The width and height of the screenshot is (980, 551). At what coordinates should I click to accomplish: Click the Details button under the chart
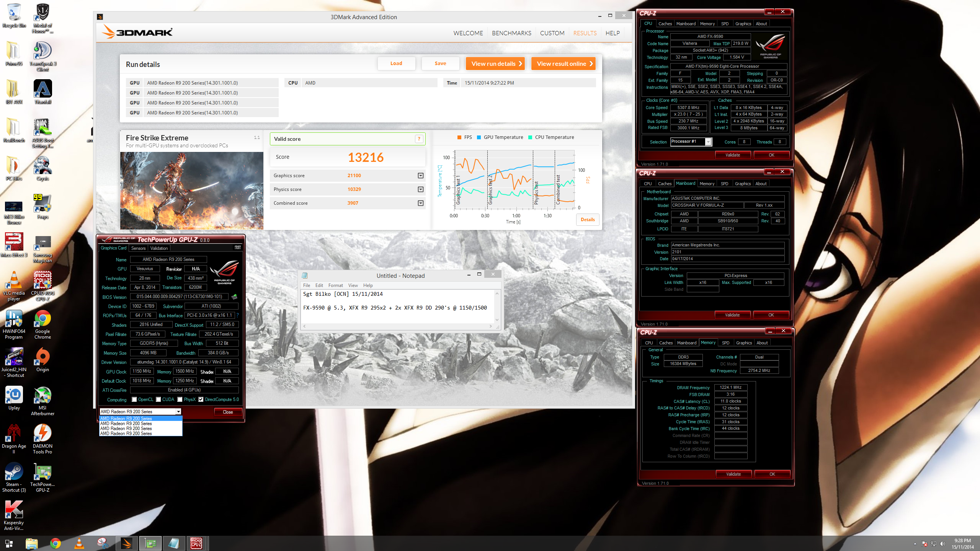[588, 220]
